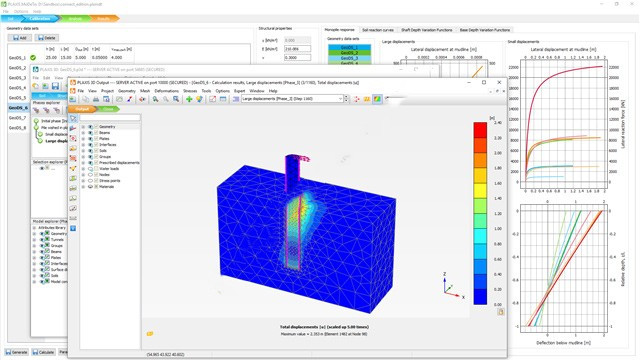The height and width of the screenshot is (360, 640).
Task: Click the first icon in Output toolbar
Action: click(x=73, y=99)
